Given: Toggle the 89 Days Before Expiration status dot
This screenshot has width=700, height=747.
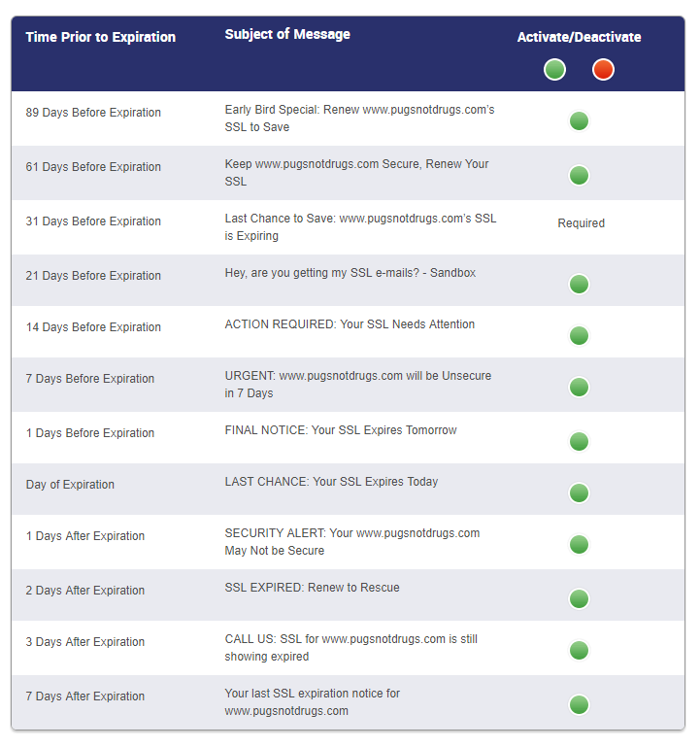Looking at the screenshot, I should click(579, 121).
